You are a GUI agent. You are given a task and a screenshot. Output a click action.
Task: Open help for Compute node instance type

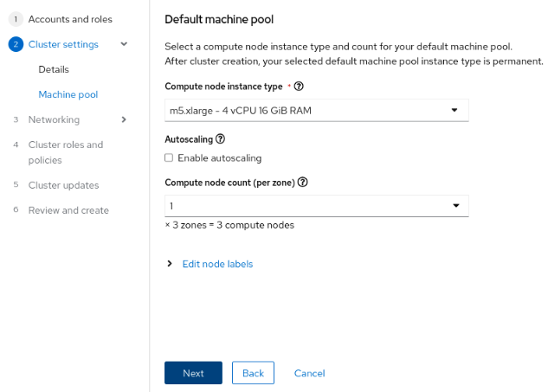(299, 86)
